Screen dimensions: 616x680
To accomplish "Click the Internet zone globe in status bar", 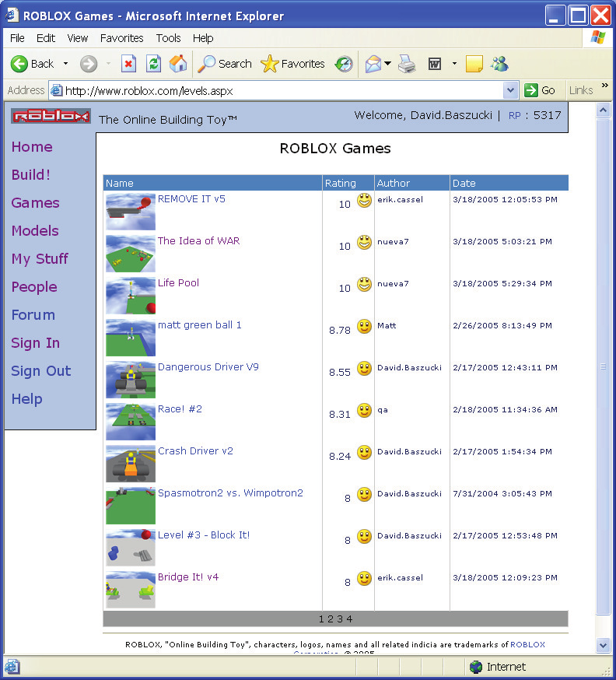I will click(475, 667).
